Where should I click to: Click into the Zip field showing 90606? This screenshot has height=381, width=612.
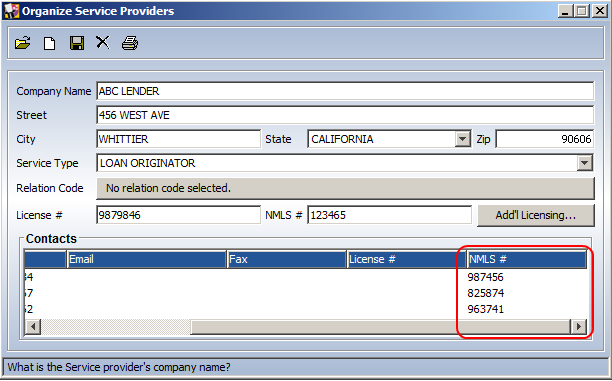coord(544,139)
